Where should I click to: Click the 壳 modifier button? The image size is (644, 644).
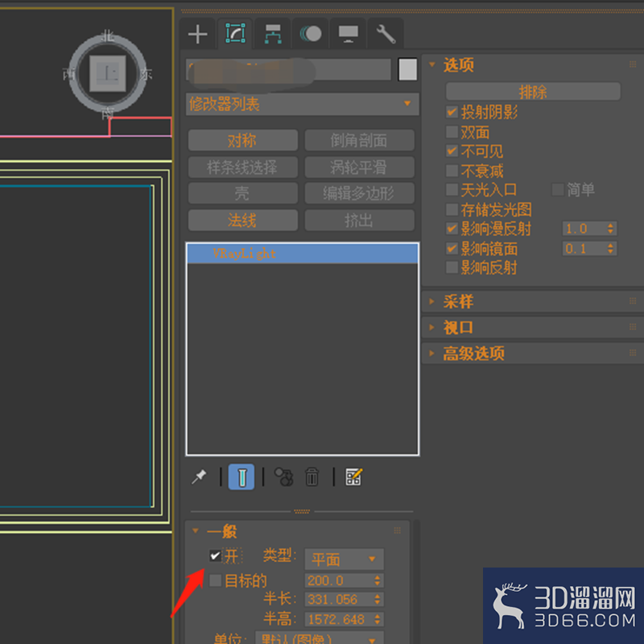click(243, 193)
